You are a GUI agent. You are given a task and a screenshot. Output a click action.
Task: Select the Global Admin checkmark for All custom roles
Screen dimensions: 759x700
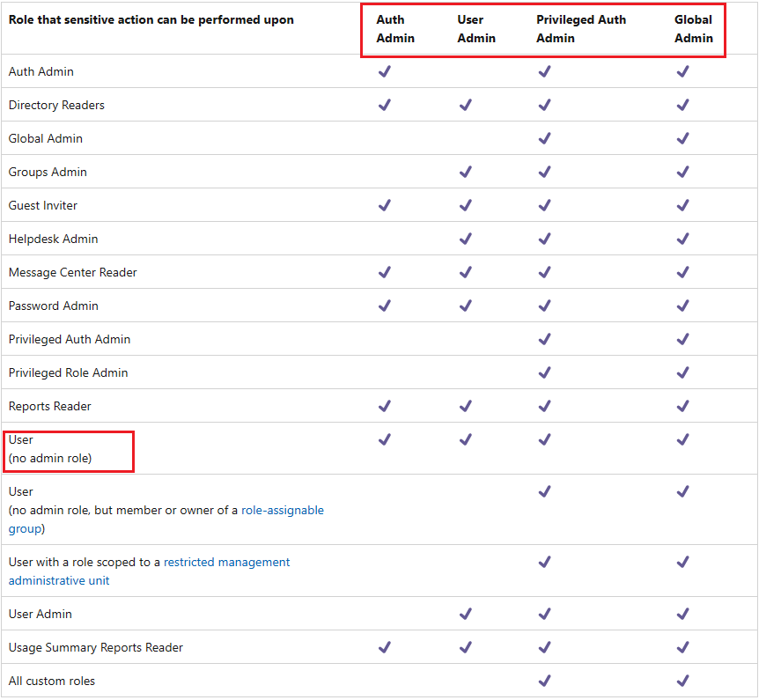pos(682,681)
